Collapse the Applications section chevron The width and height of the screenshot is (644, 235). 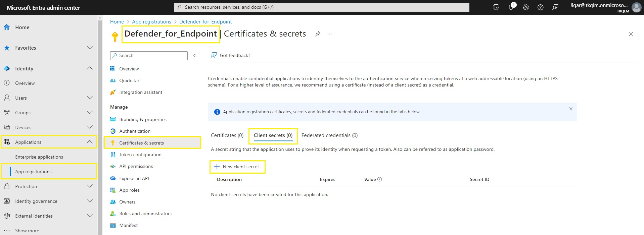pos(90,142)
